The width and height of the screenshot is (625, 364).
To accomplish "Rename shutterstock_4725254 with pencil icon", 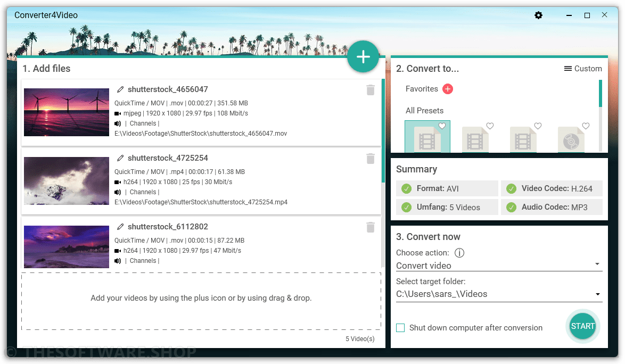I will 120,158.
